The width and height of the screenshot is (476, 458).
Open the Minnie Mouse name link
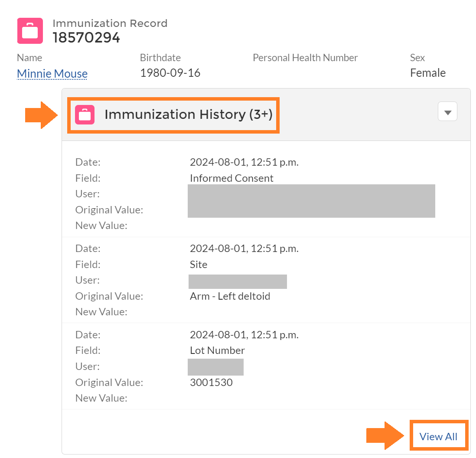coord(52,73)
